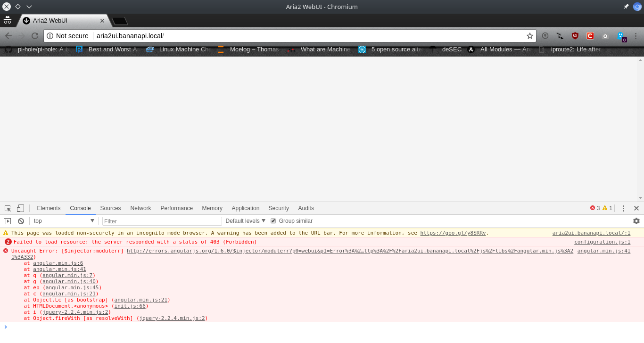Click the Ghostery extension icon

(x=621, y=36)
